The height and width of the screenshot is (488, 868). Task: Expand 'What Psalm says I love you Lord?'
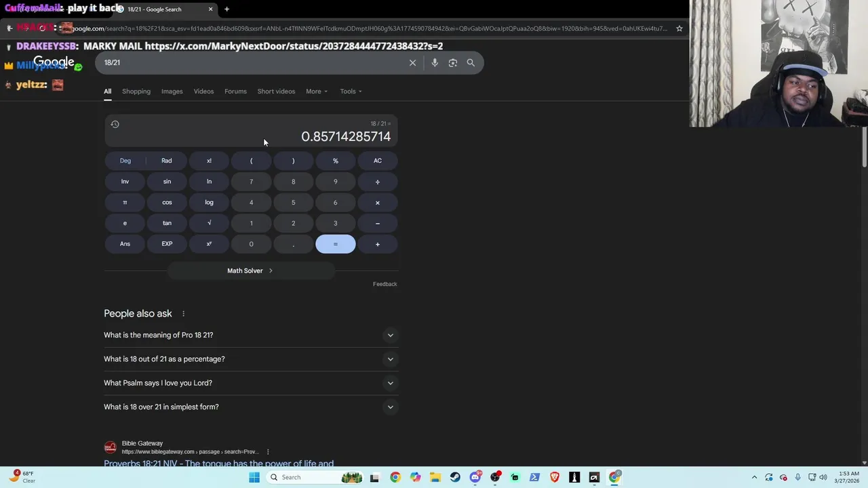[251, 383]
